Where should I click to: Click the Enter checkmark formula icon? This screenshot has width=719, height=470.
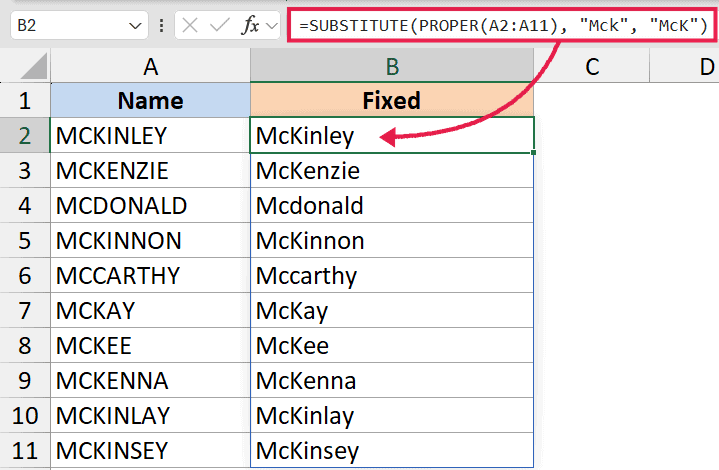tap(219, 26)
